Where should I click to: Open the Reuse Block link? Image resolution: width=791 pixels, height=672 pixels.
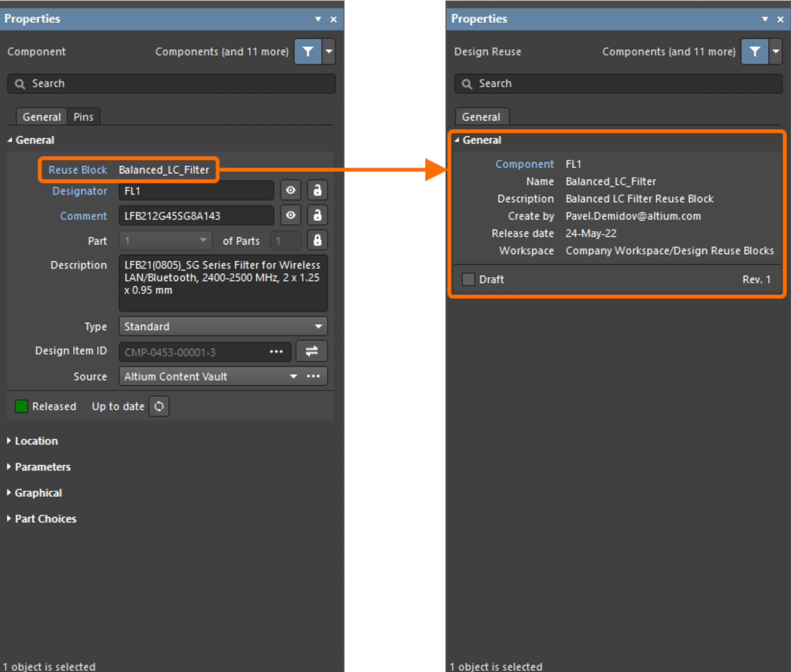pyautogui.click(x=78, y=170)
